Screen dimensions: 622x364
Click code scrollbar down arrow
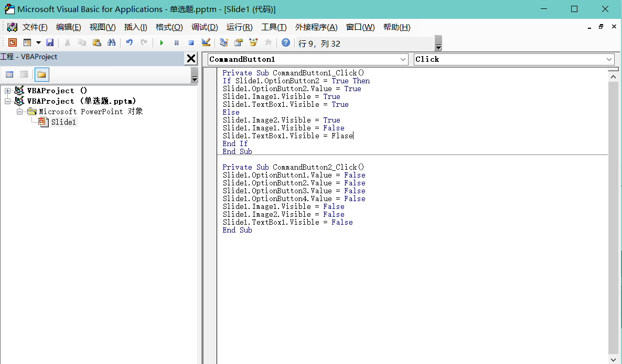(613, 359)
